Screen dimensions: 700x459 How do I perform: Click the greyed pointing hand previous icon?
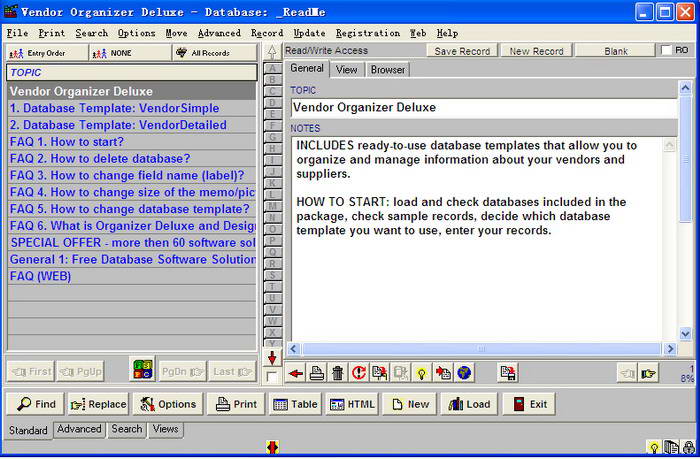coord(627,373)
